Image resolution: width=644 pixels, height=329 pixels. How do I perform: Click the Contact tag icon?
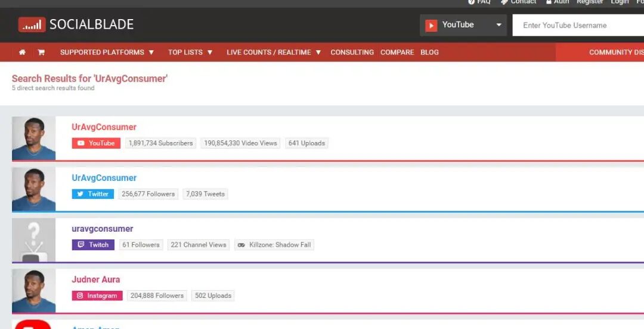point(504,2)
